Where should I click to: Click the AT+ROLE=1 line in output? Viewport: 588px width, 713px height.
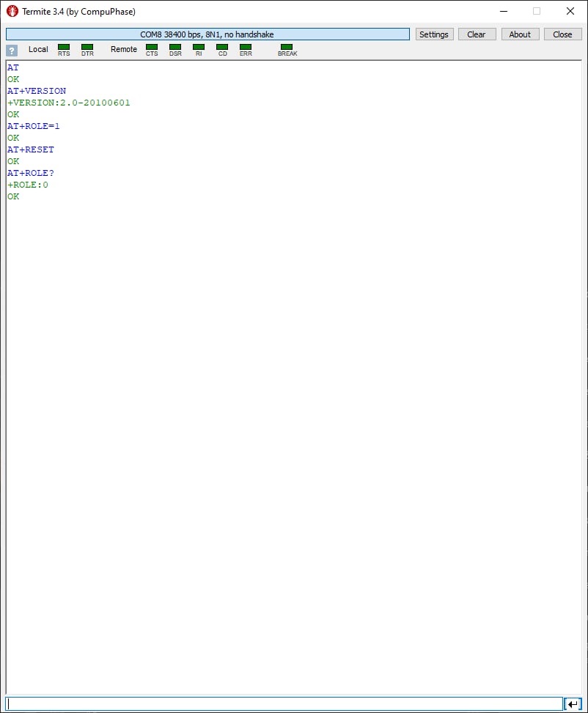coord(33,126)
